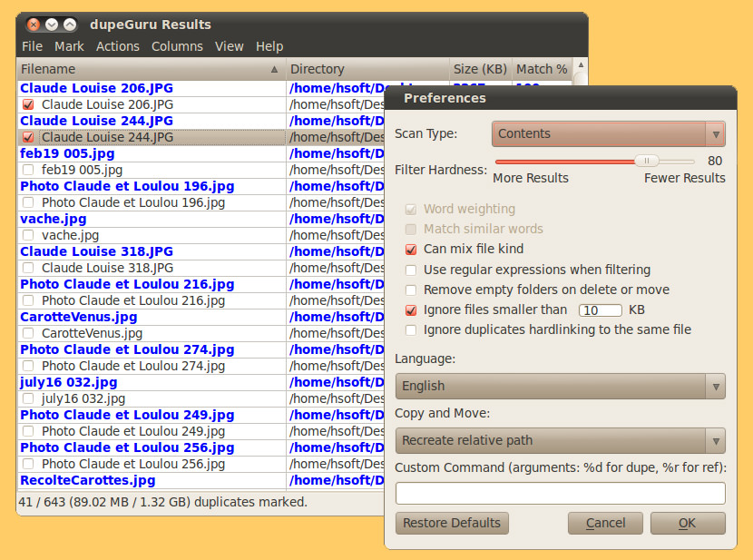Sort by the Filename column header
The image size is (753, 560).
coord(152,69)
